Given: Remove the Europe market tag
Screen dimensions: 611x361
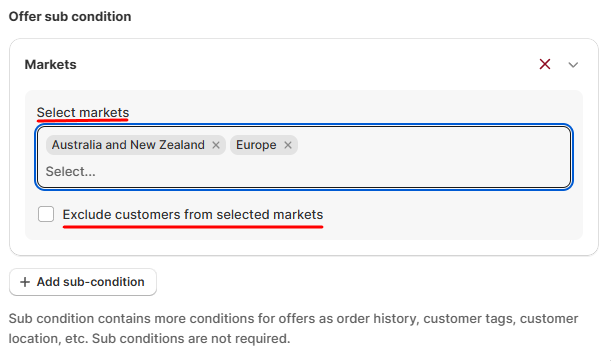Looking at the screenshot, I should (x=288, y=145).
